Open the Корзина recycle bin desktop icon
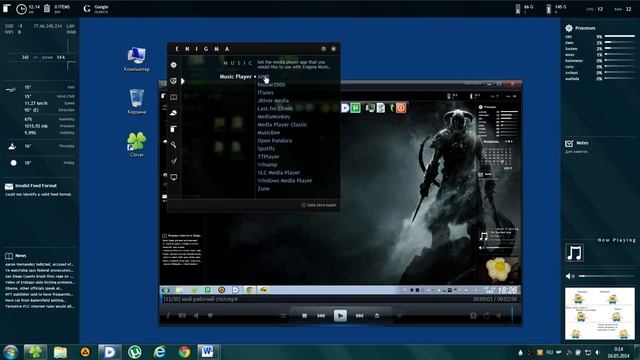Image resolution: width=640 pixels, height=360 pixels. click(136, 102)
